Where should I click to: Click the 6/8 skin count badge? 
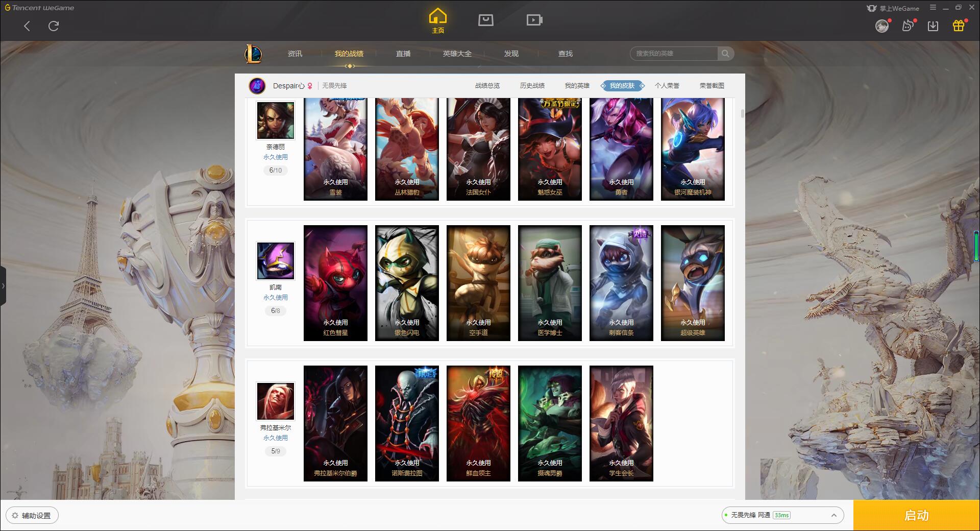(276, 311)
